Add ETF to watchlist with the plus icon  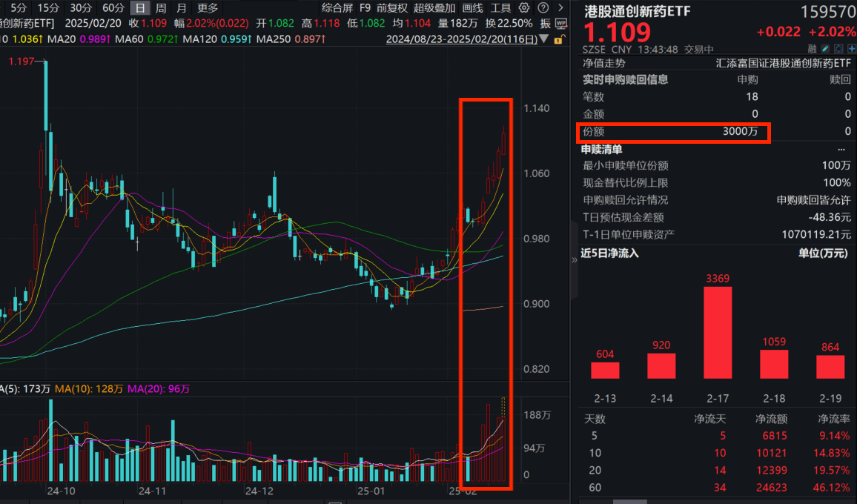tap(850, 48)
